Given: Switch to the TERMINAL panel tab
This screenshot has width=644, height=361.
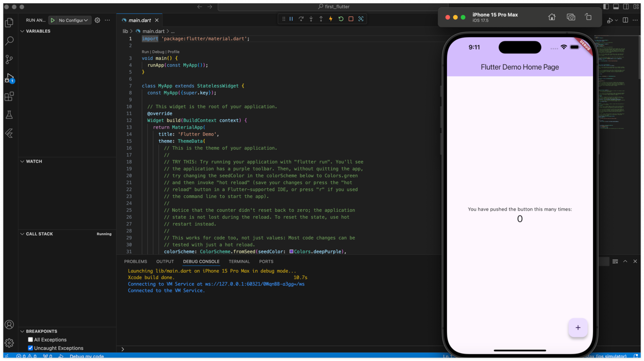Looking at the screenshot, I should [x=239, y=262].
